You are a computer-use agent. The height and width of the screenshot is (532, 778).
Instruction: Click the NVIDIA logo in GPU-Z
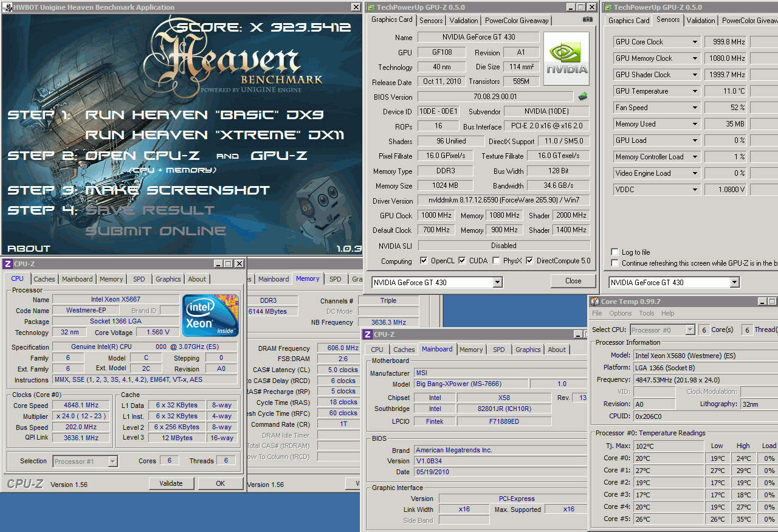[566, 59]
